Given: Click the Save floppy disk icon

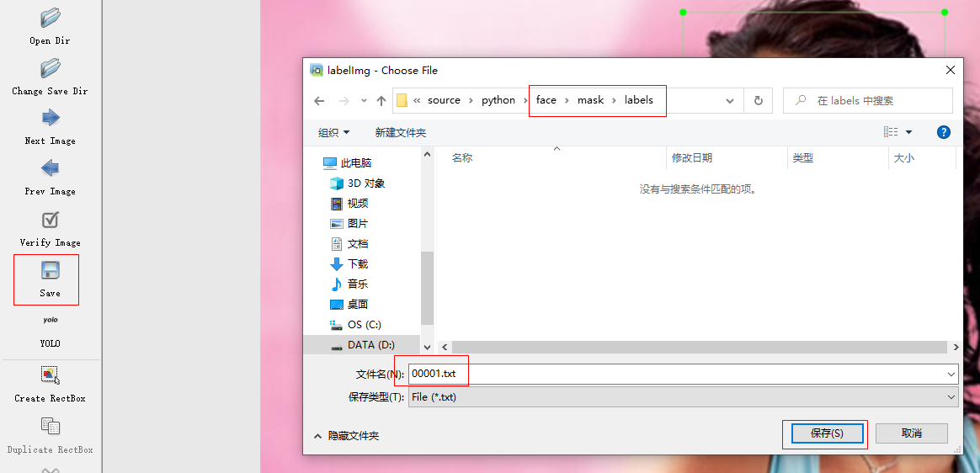Looking at the screenshot, I should click(x=50, y=270).
